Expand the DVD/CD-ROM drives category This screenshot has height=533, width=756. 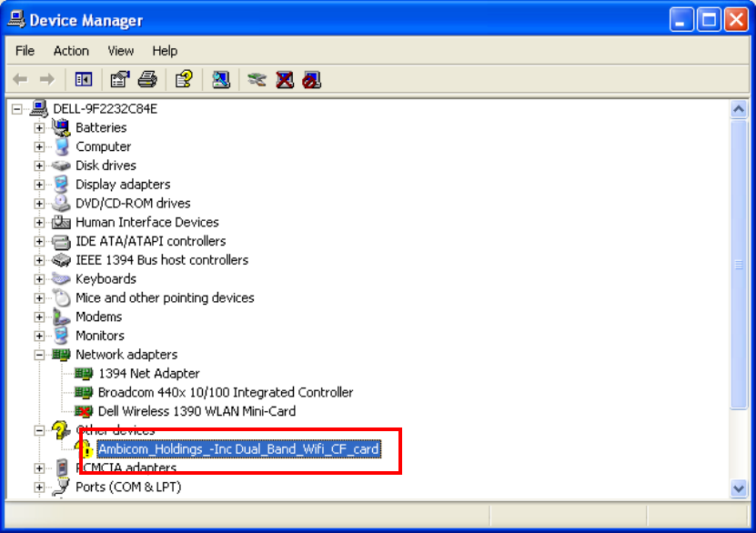pyautogui.click(x=39, y=204)
